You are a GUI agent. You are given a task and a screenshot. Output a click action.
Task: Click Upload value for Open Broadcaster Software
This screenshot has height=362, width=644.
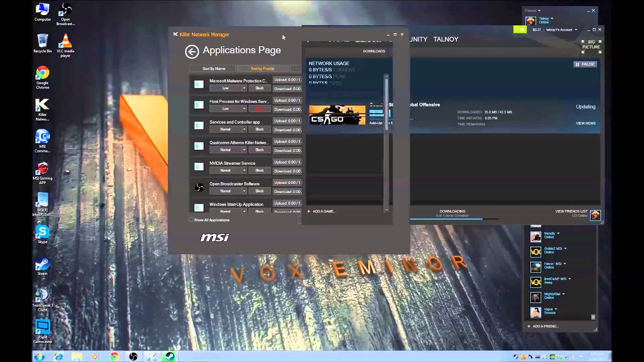tap(287, 183)
